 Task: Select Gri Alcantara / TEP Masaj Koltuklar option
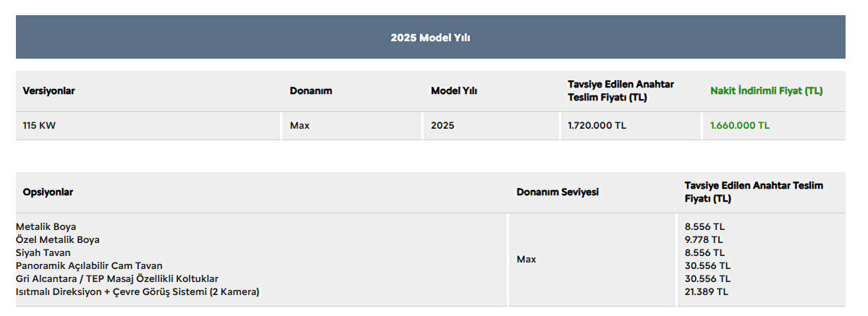pos(117,278)
